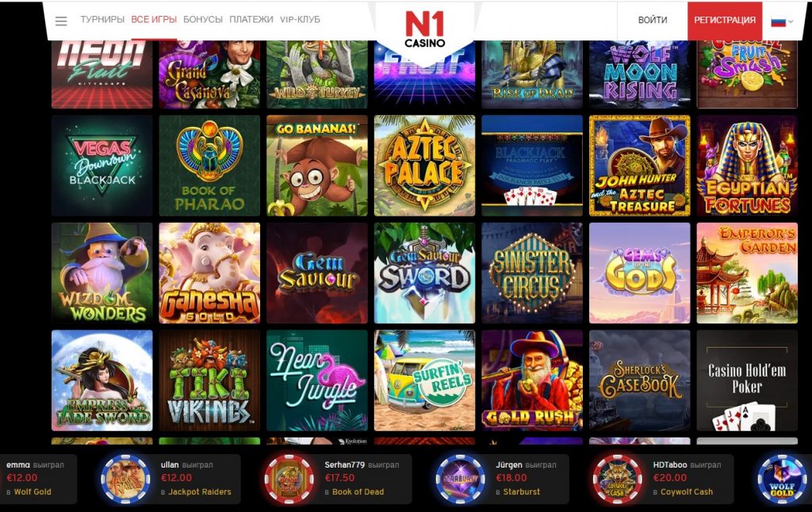Image resolution: width=812 pixels, height=512 pixels.
Task: Select the Ganesha Gold game thumbnail
Action: [209, 273]
